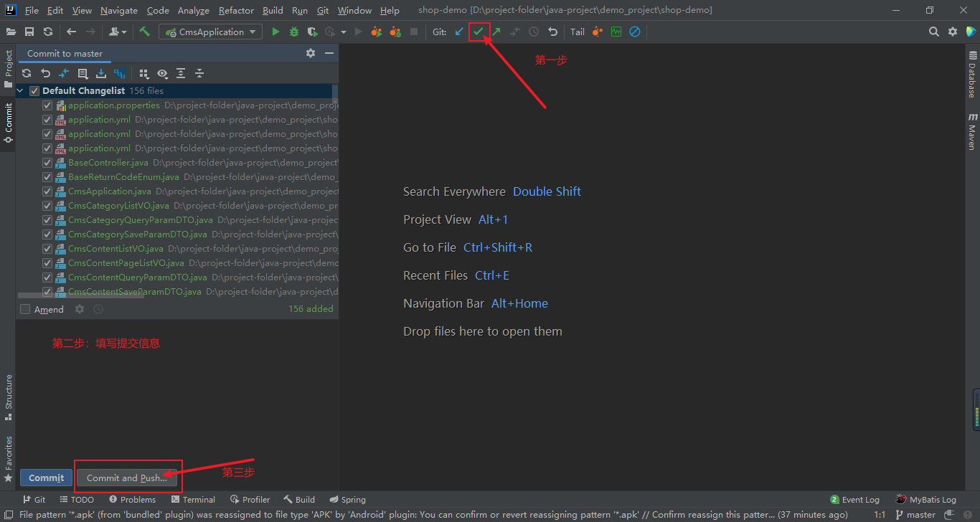Open the Problems tool window
980x522 pixels.
click(132, 500)
